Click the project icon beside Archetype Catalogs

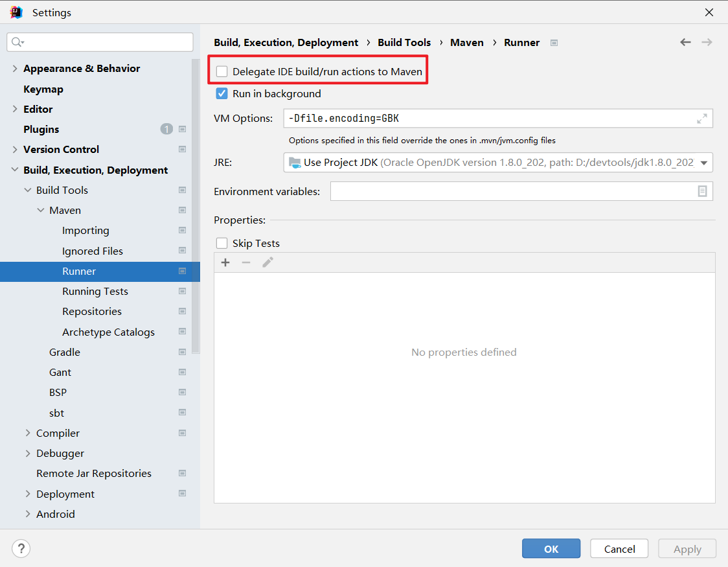tap(183, 332)
